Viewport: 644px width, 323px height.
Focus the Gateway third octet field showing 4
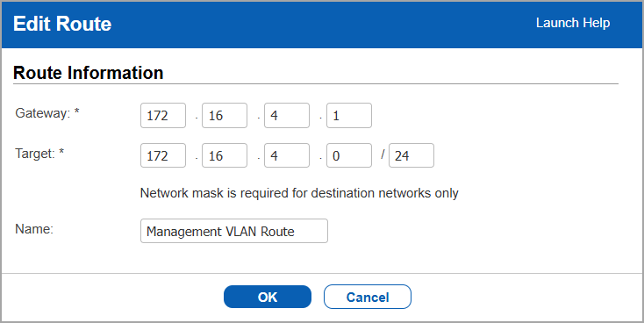[x=287, y=116]
